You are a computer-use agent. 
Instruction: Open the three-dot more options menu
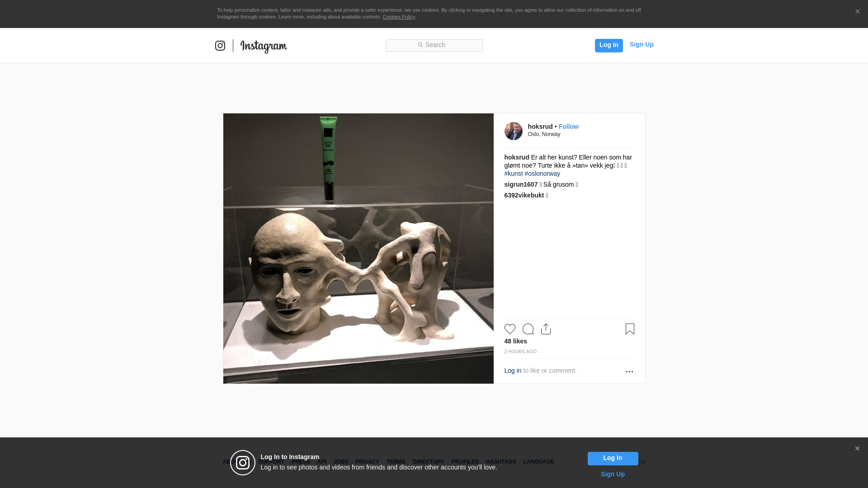pos(629,371)
